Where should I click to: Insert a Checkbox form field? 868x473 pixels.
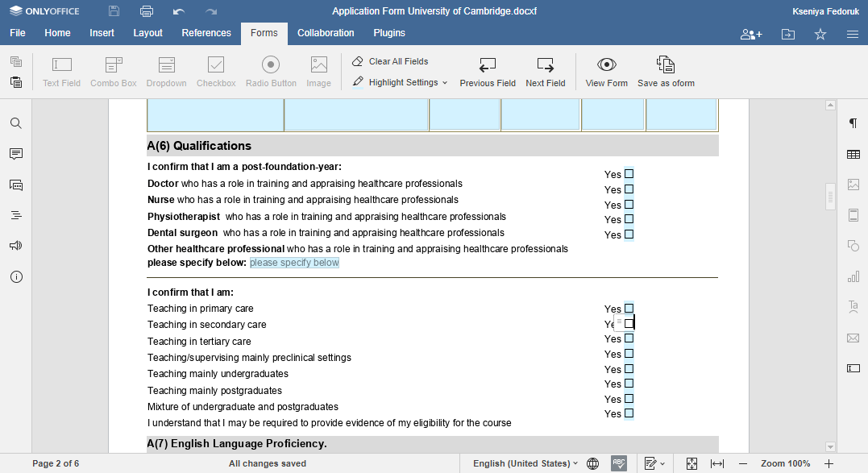216,72
